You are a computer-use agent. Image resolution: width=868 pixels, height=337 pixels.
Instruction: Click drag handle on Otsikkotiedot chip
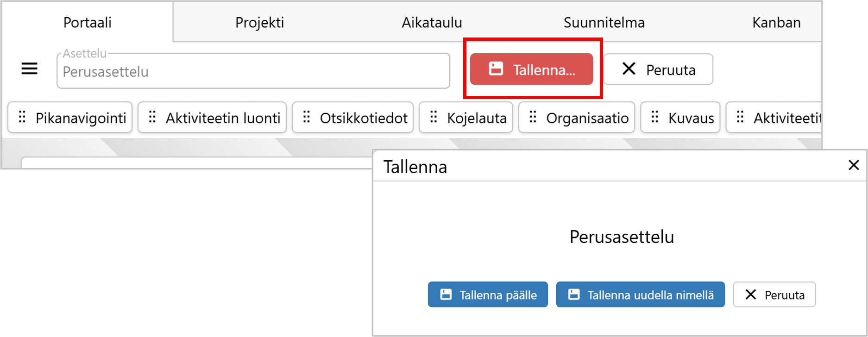[x=306, y=117]
